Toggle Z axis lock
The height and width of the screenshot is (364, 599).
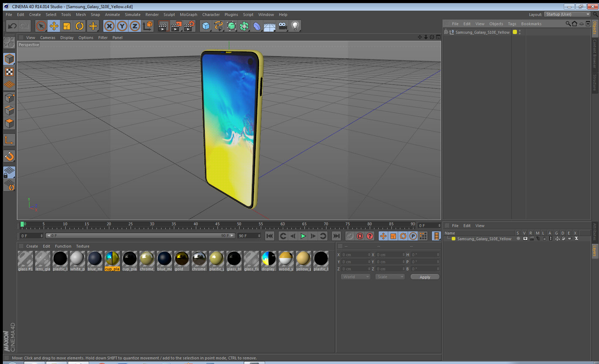pos(135,26)
